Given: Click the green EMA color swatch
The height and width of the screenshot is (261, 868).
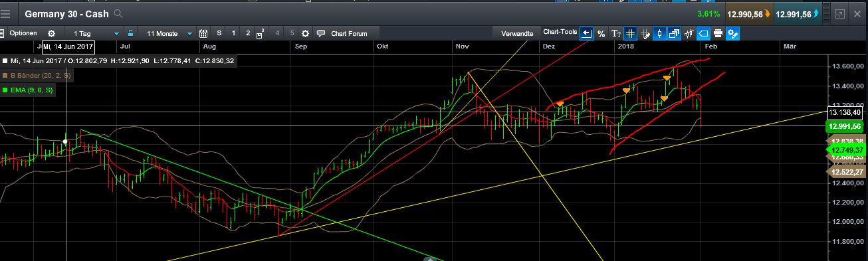Looking at the screenshot, I should pos(5,90).
